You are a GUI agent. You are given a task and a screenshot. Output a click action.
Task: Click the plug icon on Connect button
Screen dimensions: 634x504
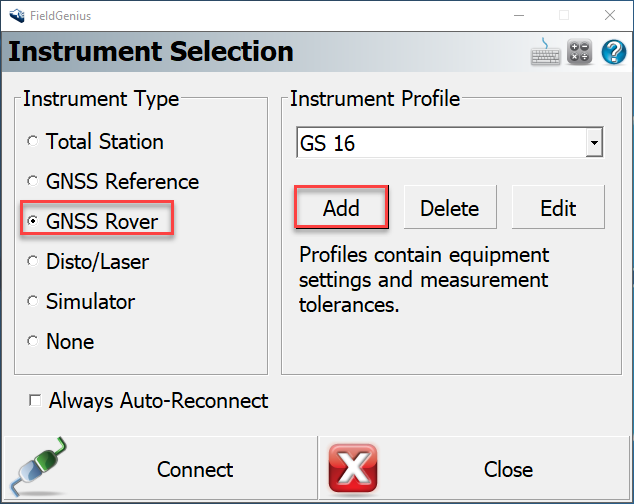(x=40, y=469)
